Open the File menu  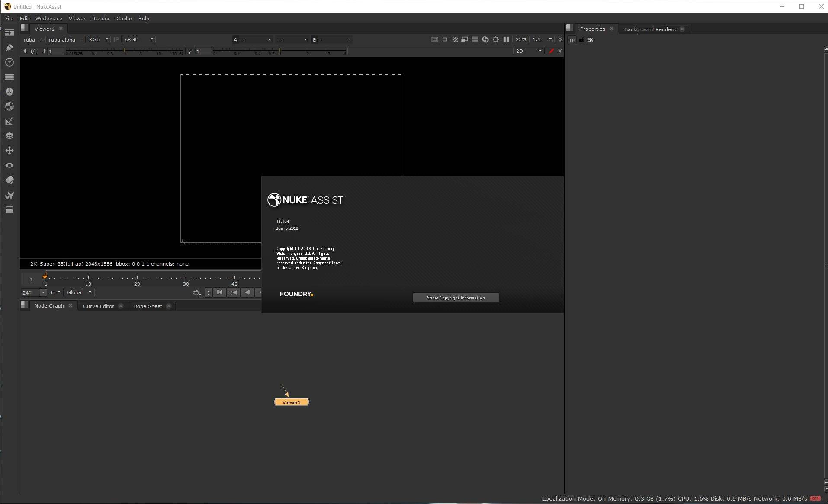coord(9,19)
